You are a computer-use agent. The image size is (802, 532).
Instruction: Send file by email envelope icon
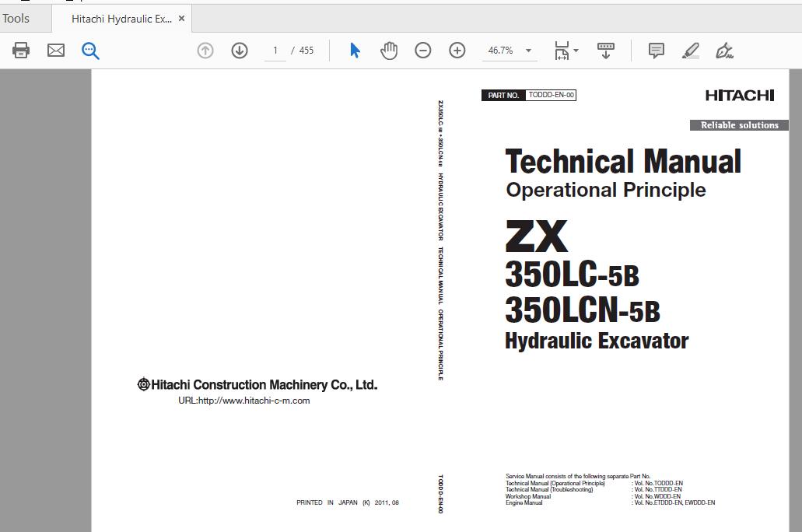tap(56, 50)
